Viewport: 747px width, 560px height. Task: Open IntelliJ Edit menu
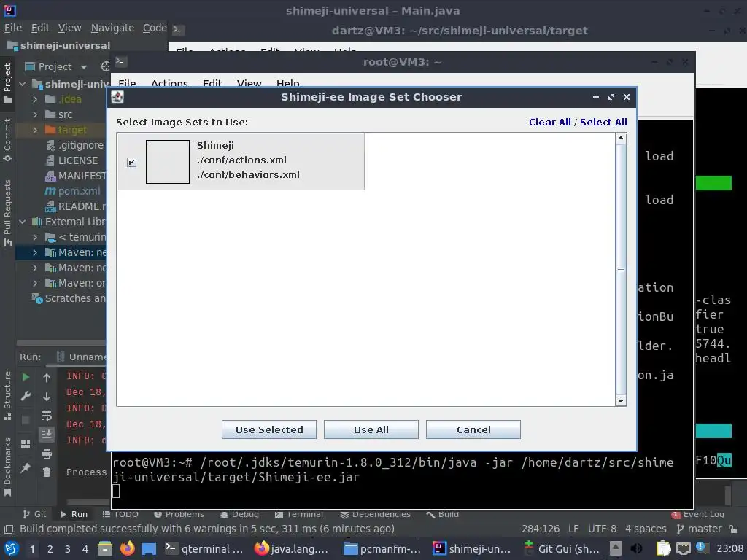(x=41, y=28)
